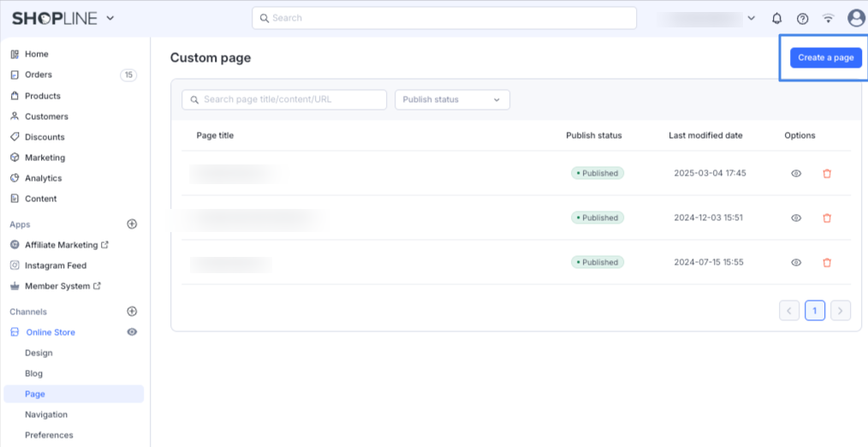
Task: Click the plus icon beside Channels
Action: point(132,312)
